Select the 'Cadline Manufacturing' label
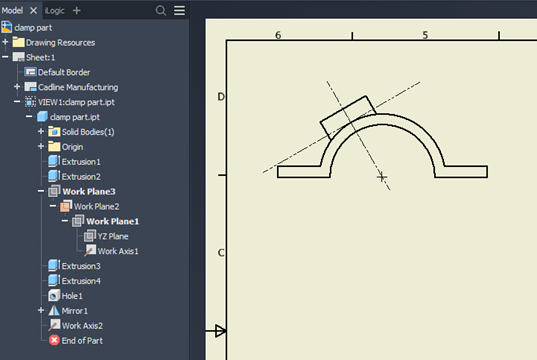Screen dimensions: 537x360 click(78, 87)
